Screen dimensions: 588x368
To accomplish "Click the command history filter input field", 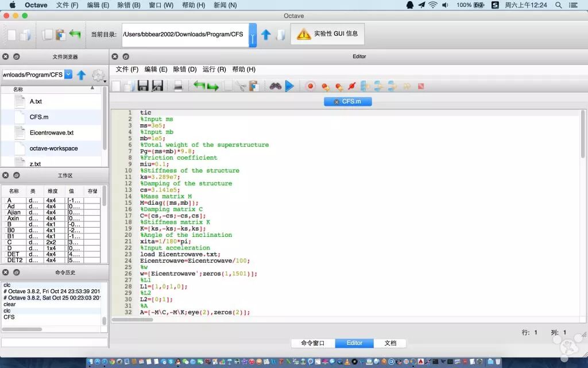I will point(55,342).
